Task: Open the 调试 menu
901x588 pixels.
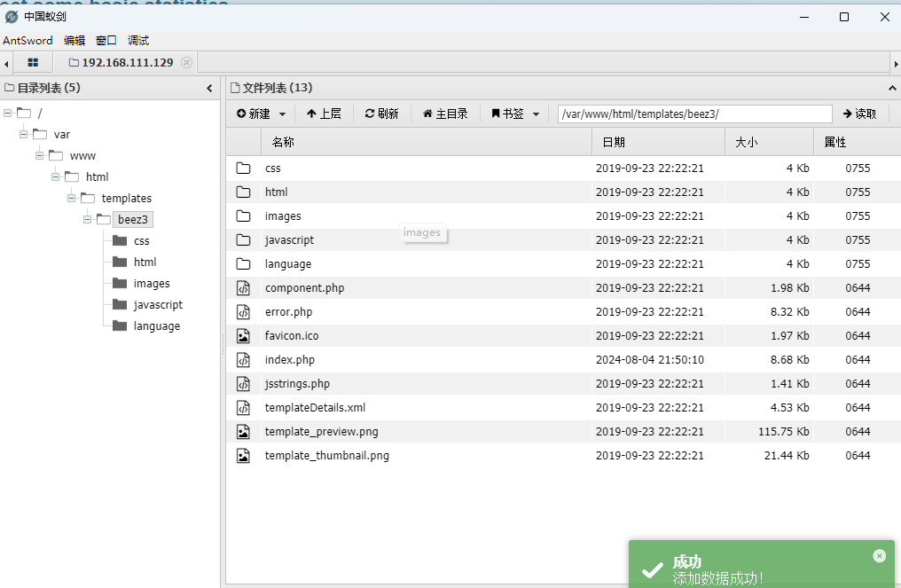Action: [137, 40]
